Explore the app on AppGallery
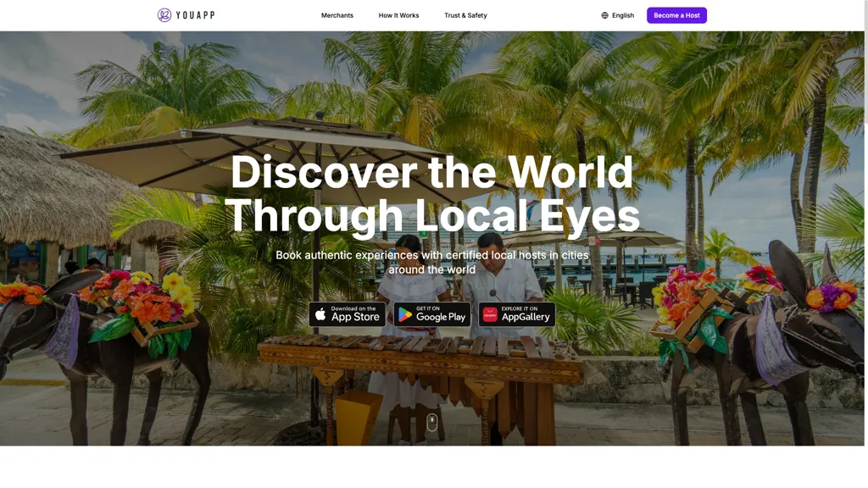Image resolution: width=868 pixels, height=488 pixels. tap(516, 314)
